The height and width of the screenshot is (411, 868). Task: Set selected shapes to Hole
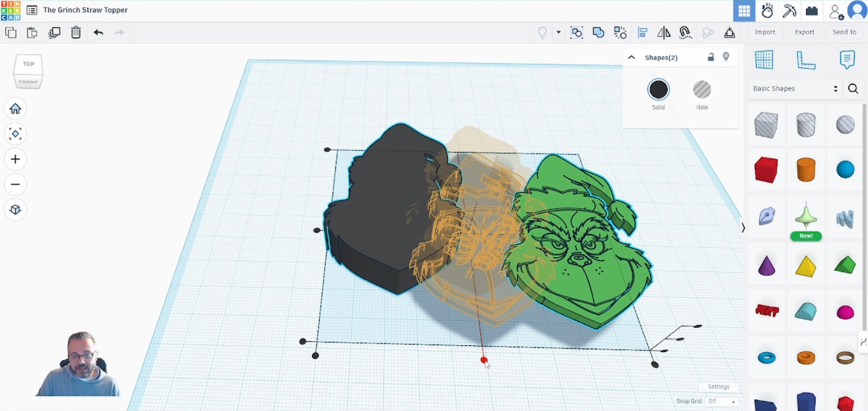click(x=701, y=90)
